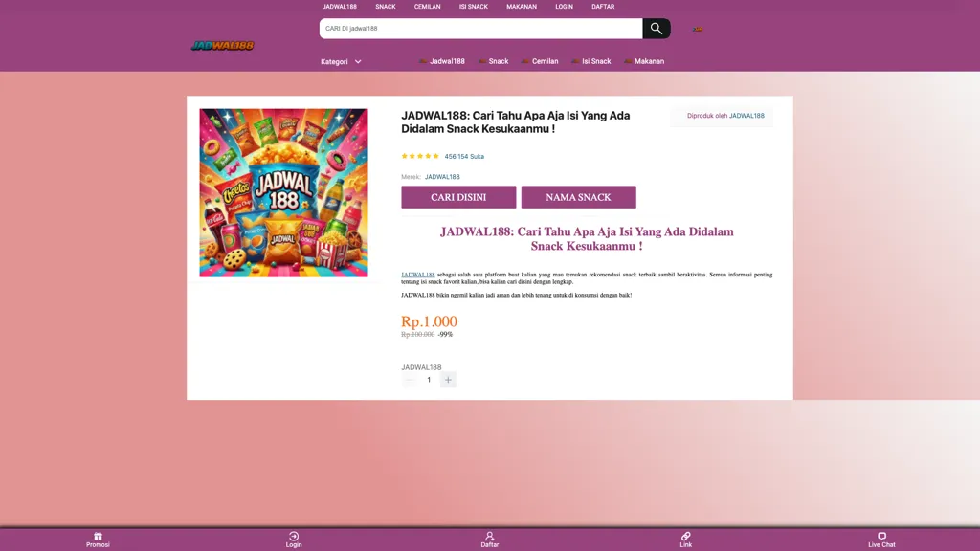The image size is (980, 551).
Task: Decrease quantity with minus button
Action: 410,380
